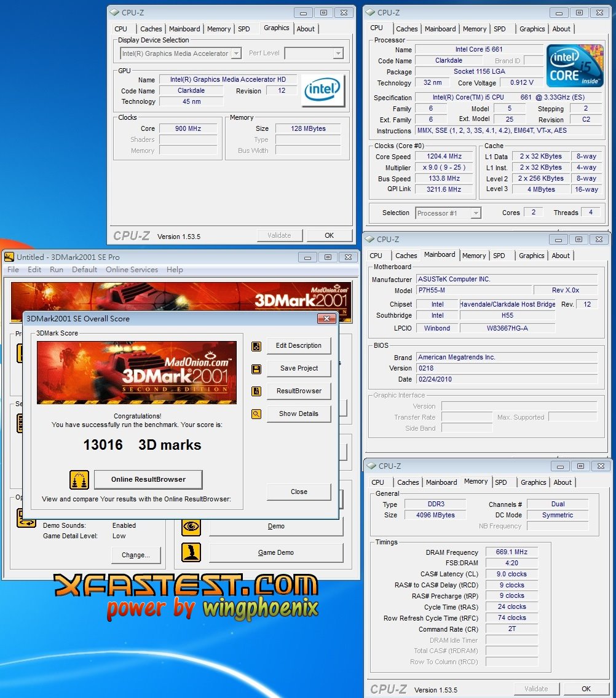Click the Edit Description button
Screen dimensions: 616x698
coord(298,345)
